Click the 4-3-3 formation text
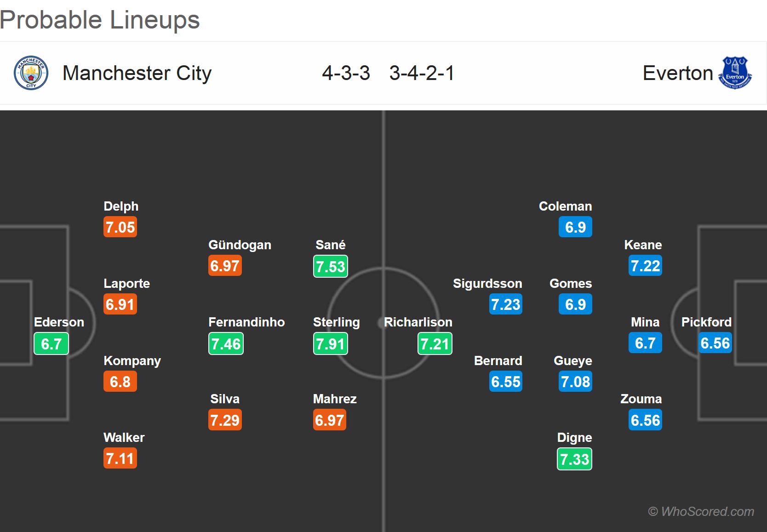This screenshot has width=767, height=532. click(x=346, y=73)
